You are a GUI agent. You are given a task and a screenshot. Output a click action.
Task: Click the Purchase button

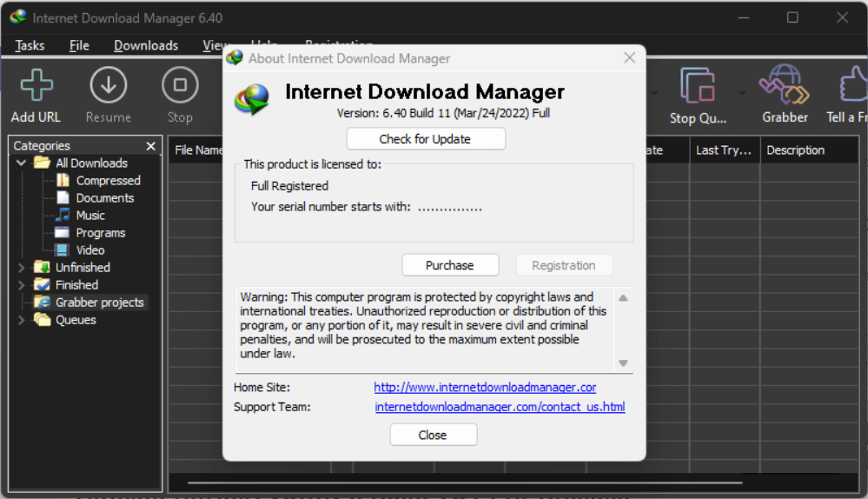(x=450, y=265)
